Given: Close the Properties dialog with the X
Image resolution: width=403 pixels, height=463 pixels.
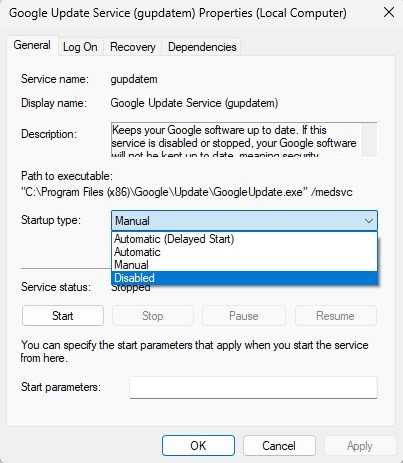Looking at the screenshot, I should [x=389, y=13].
